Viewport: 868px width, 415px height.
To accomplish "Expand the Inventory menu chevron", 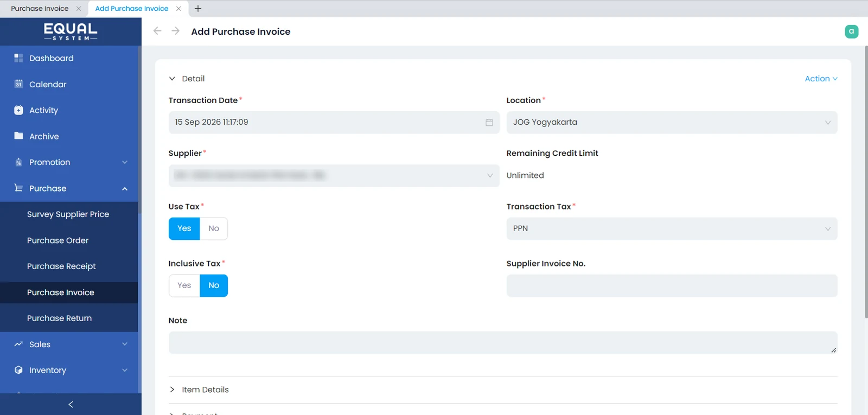I will tap(125, 370).
